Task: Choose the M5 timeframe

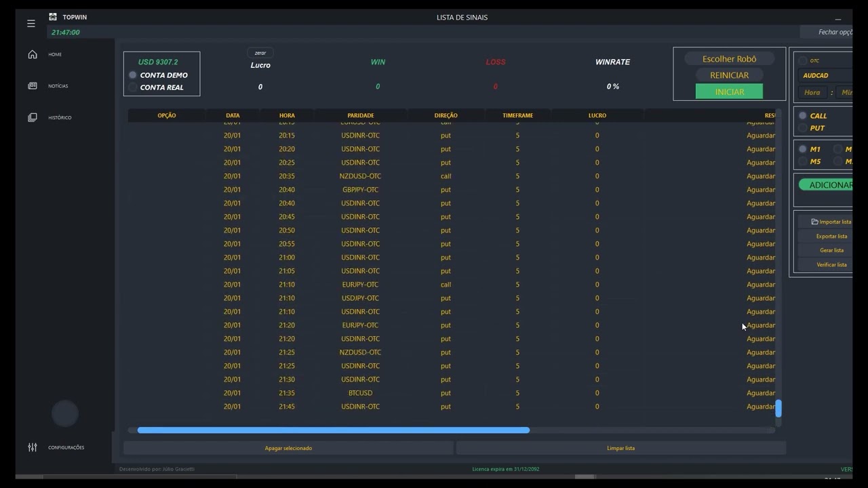Action: click(803, 161)
